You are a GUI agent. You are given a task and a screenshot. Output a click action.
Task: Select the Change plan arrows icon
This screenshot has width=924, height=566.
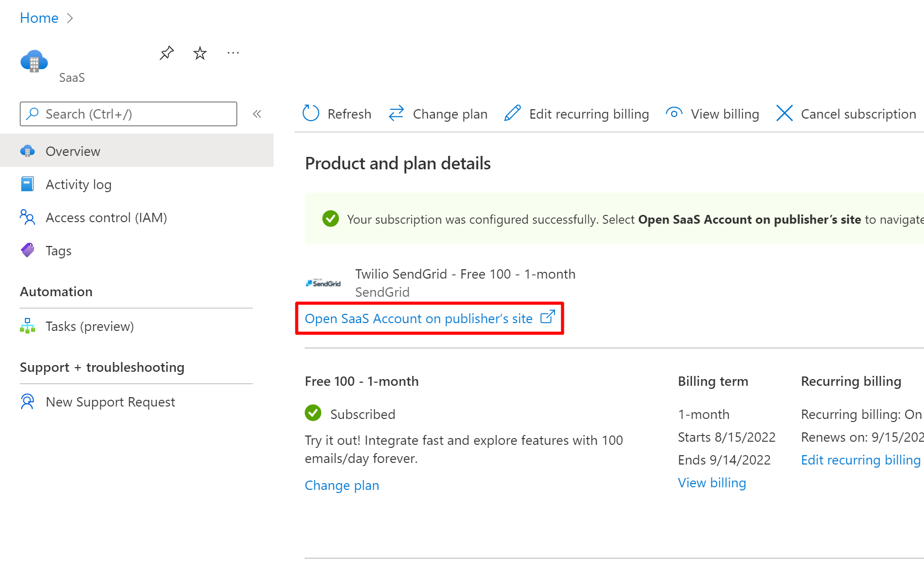396,113
